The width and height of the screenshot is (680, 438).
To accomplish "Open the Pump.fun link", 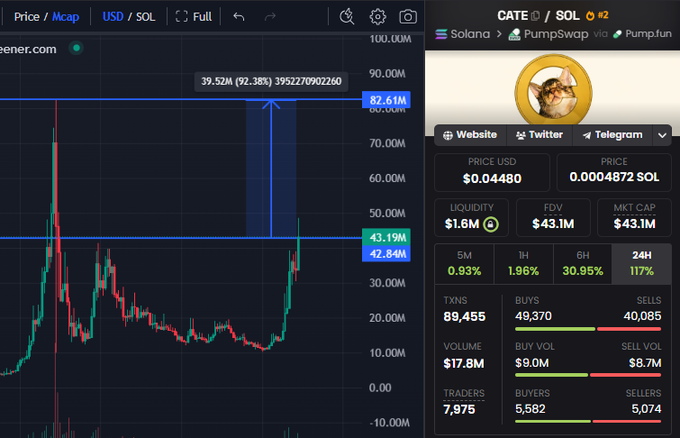I will coord(642,34).
